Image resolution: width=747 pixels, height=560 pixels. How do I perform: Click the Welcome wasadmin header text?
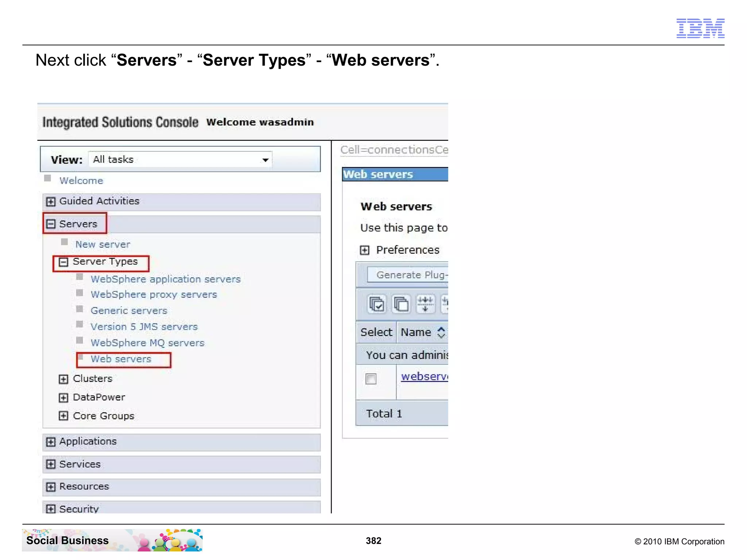(x=260, y=122)
